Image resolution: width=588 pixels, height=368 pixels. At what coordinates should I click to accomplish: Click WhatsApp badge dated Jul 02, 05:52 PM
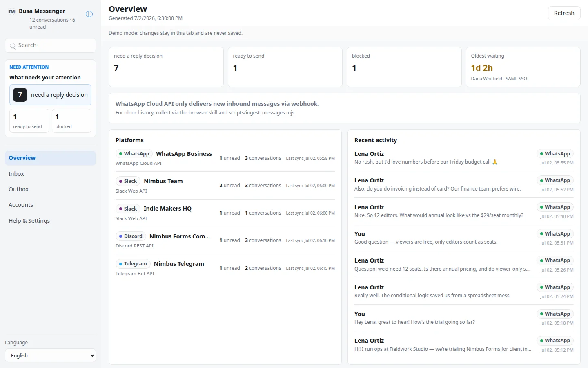click(555, 180)
